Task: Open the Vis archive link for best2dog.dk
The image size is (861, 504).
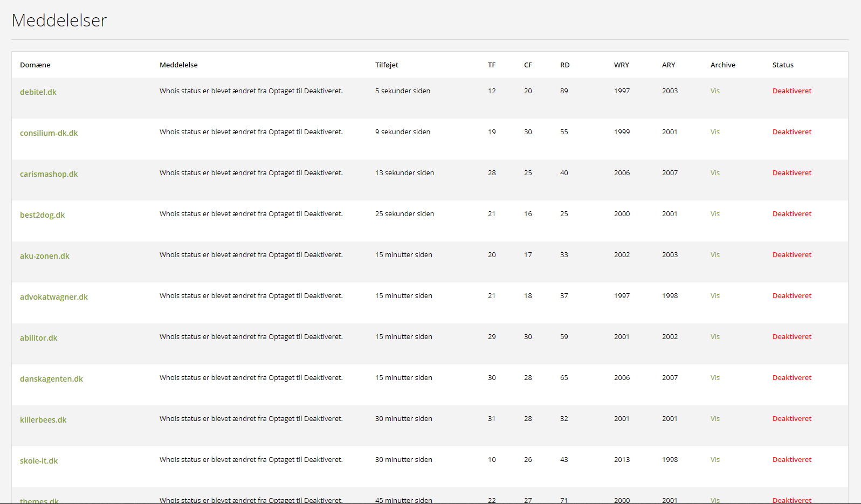Action: pyautogui.click(x=715, y=214)
